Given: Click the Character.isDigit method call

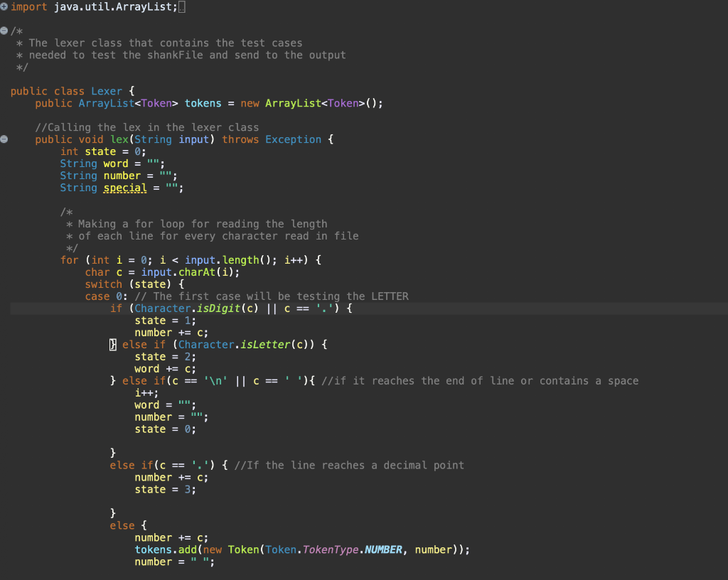Looking at the screenshot, I should point(188,308).
